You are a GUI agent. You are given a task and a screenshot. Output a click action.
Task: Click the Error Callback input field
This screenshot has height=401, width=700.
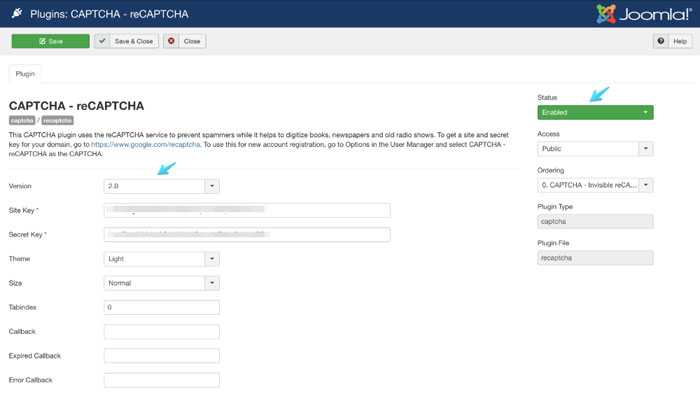tap(162, 380)
